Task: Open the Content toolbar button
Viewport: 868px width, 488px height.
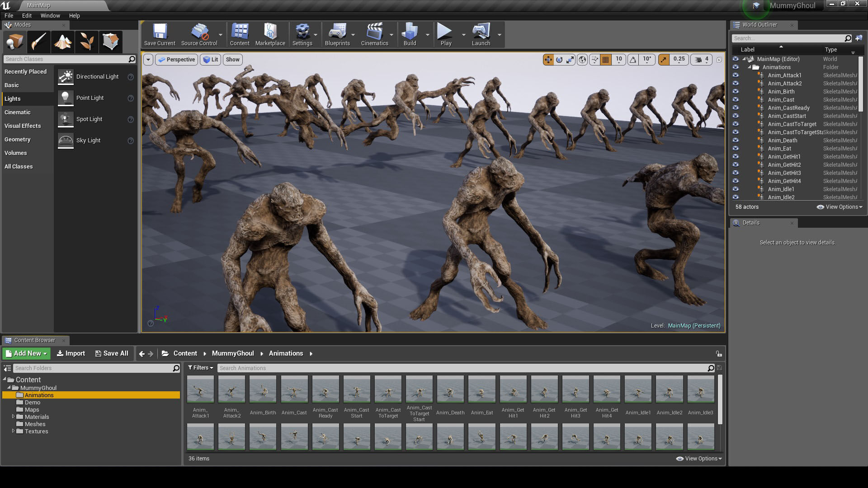Action: pos(240,35)
